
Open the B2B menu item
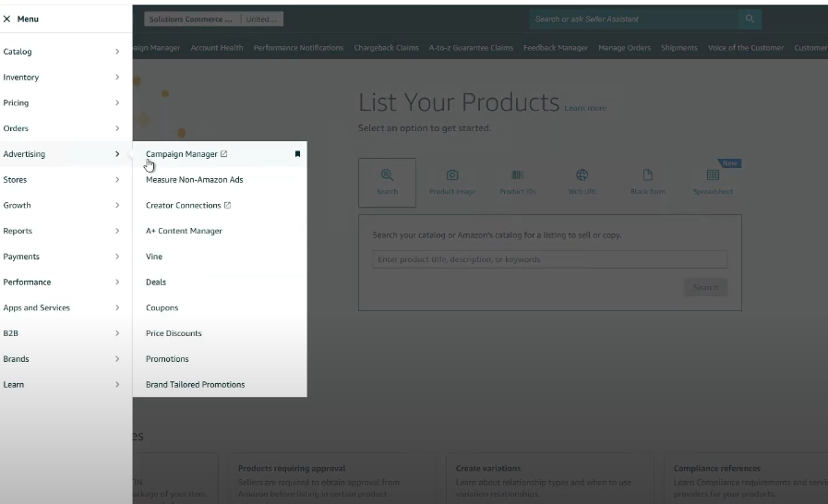66,333
